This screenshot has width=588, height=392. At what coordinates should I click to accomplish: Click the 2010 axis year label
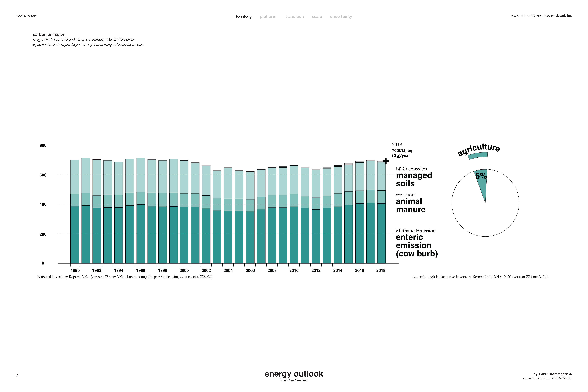tap(294, 270)
